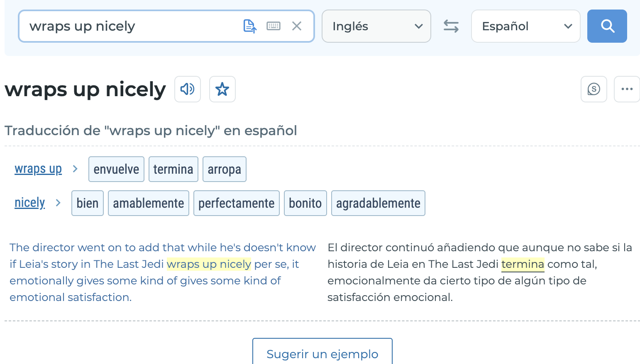Screen dimensions: 640x364
Task: Open the on-screen keyboard icon
Action: [273, 26]
